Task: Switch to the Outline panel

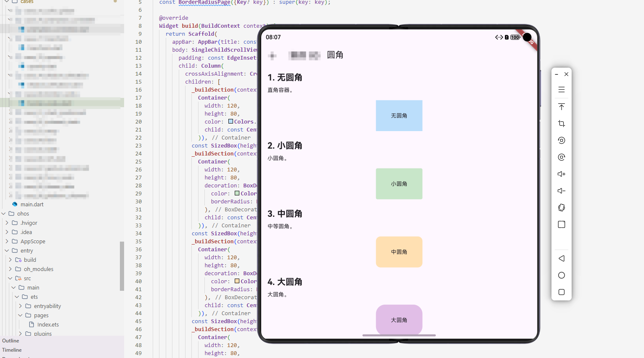Action: [x=10, y=340]
